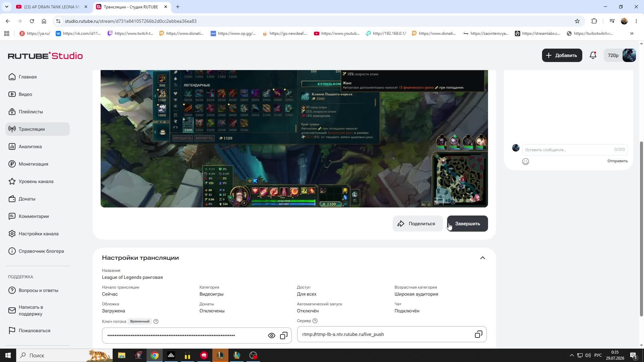
Task: Open Настройки канала
Action: (x=38, y=234)
